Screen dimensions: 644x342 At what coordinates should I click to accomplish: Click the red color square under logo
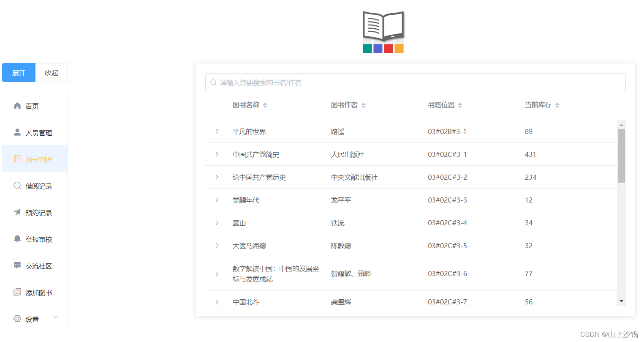click(x=389, y=49)
